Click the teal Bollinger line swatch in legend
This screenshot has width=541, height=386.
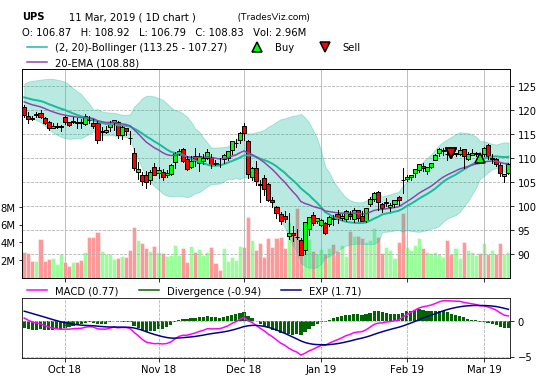(37, 47)
